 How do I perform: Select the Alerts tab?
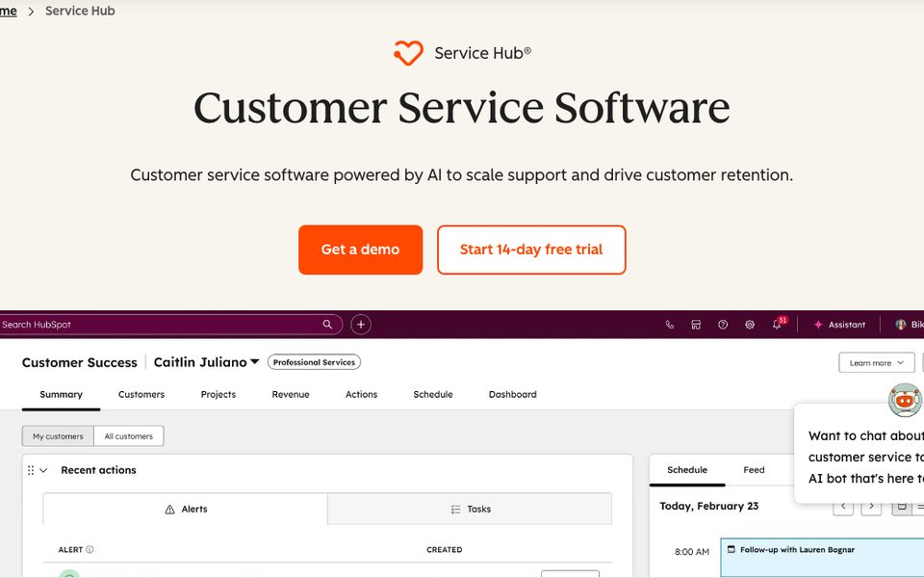[186, 509]
